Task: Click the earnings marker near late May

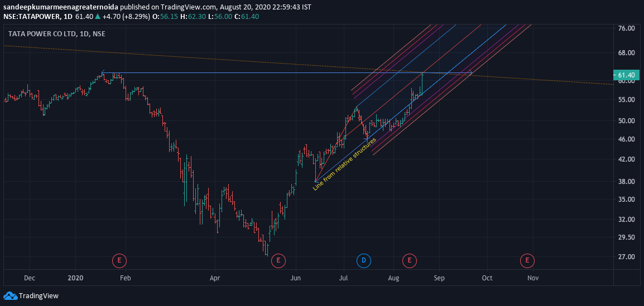Action: coord(278,260)
